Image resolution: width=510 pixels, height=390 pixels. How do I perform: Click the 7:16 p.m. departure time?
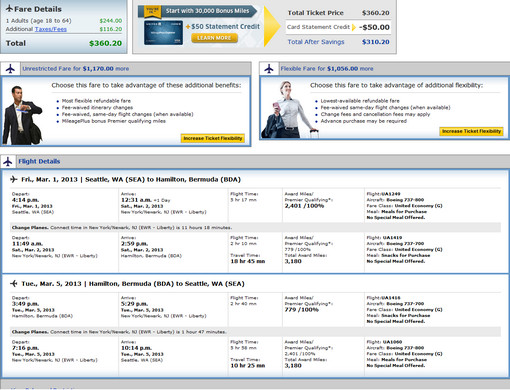click(25, 348)
